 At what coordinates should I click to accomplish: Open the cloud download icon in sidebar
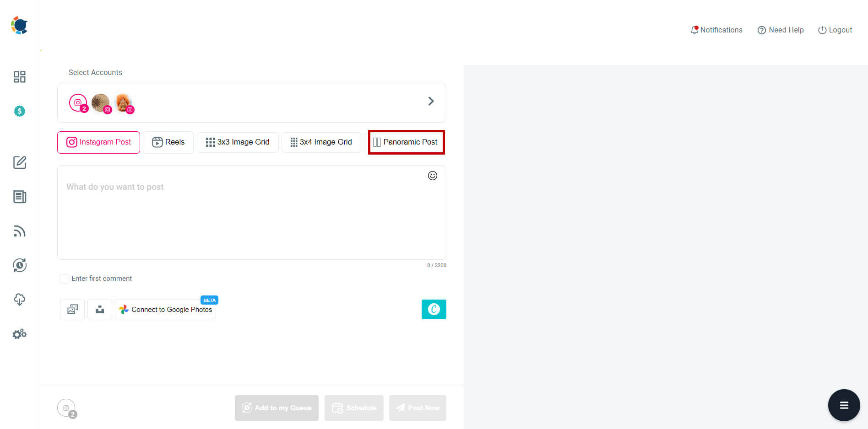pos(20,300)
